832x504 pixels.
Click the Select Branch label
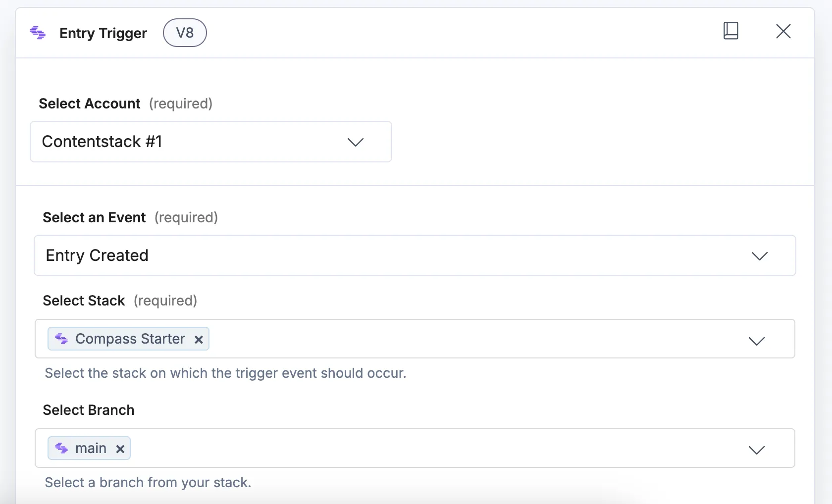pyautogui.click(x=89, y=410)
